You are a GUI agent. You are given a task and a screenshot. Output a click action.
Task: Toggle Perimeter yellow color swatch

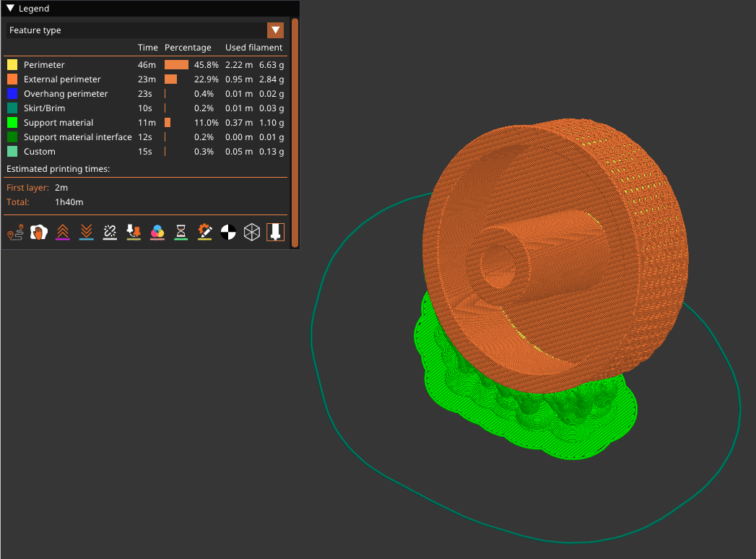click(12, 64)
